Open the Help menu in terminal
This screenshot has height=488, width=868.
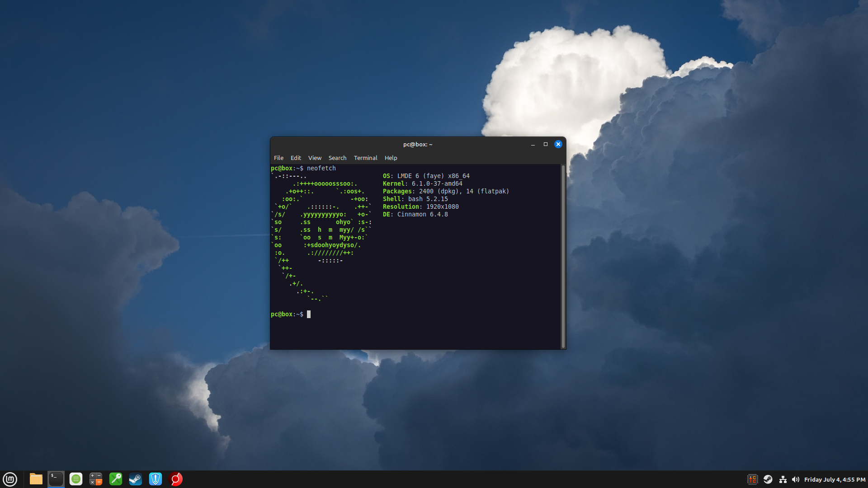(x=391, y=158)
